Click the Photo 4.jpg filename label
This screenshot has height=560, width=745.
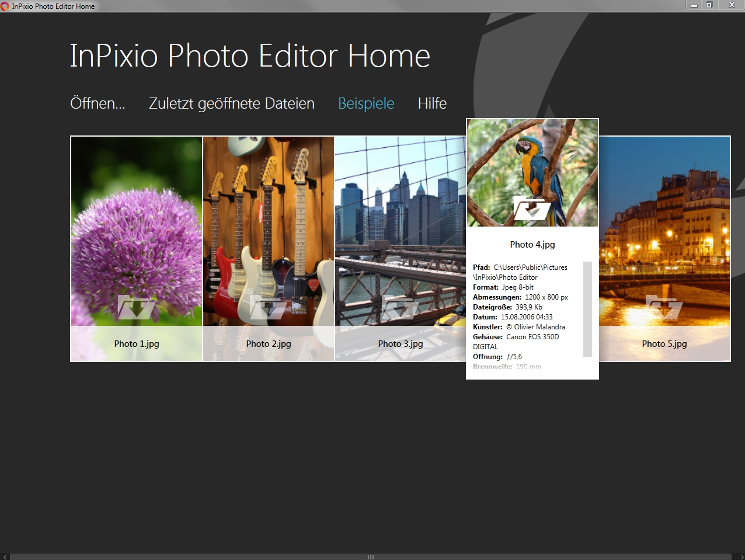tap(532, 245)
